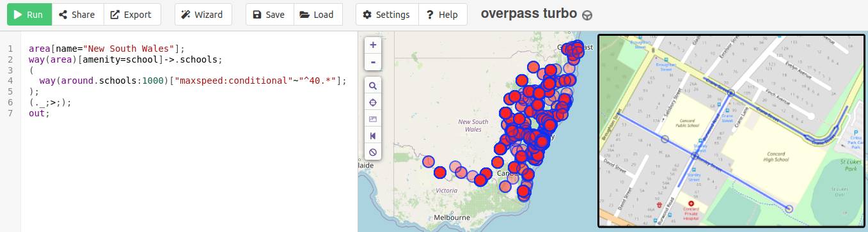
Task: Save the current query
Action: (269, 15)
